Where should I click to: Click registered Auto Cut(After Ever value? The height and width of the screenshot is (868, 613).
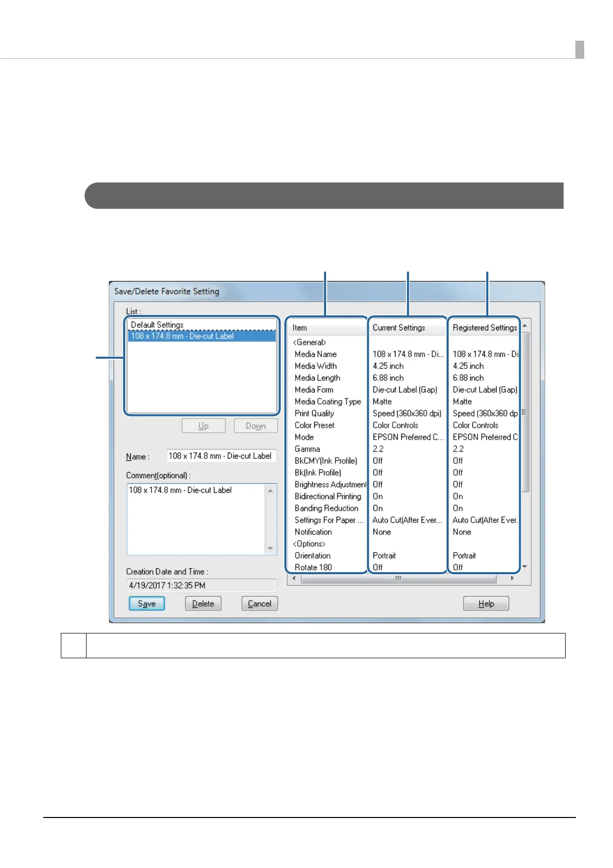click(485, 520)
